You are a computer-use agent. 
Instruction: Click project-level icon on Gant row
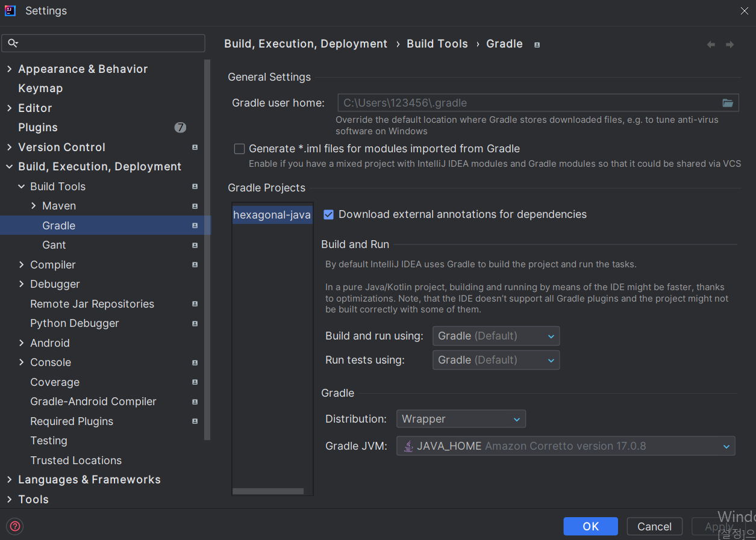(x=195, y=245)
